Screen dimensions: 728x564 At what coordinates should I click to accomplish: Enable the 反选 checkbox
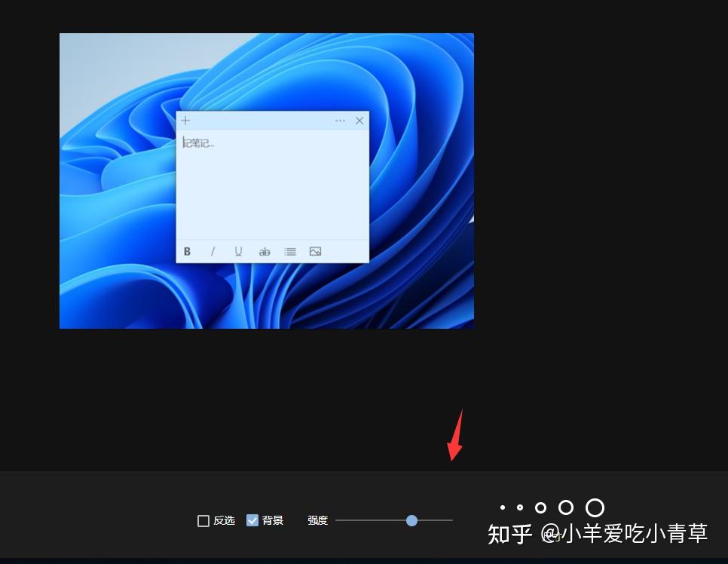203,521
